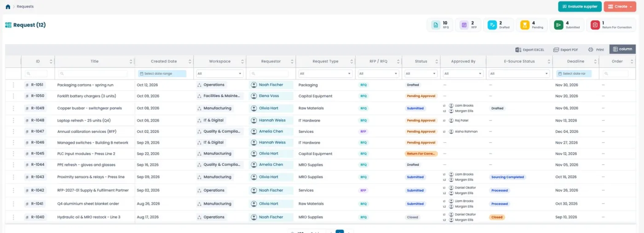The width and height of the screenshot is (644, 233).
Task: Click the Evaluate supplier button
Action: tap(580, 6)
